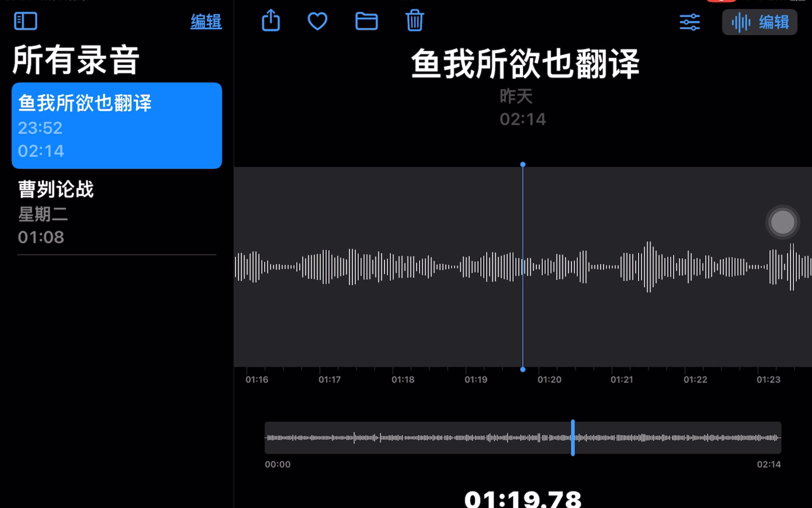812x508 pixels.
Task: Click the current time 01:19.78 display
Action: [523, 499]
